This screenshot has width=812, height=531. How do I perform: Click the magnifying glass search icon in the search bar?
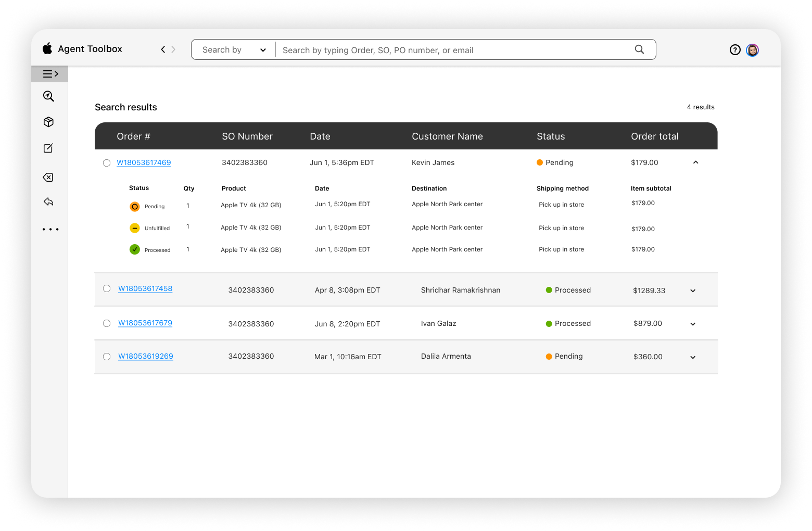coord(639,49)
